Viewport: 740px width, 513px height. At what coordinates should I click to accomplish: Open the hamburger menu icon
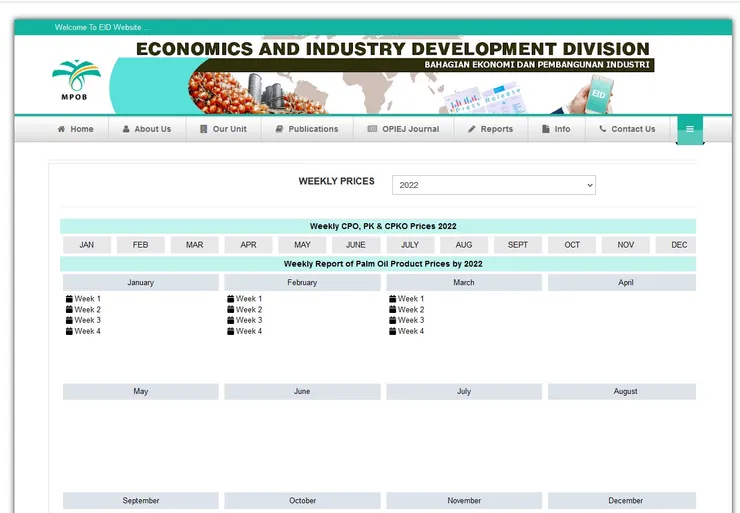click(x=690, y=129)
